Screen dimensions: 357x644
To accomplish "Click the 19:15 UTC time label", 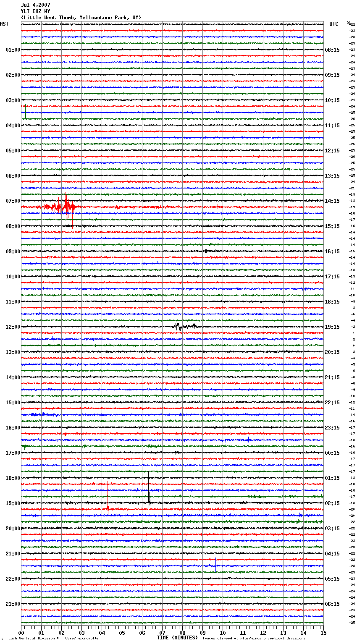I will pyautogui.click(x=332, y=327).
